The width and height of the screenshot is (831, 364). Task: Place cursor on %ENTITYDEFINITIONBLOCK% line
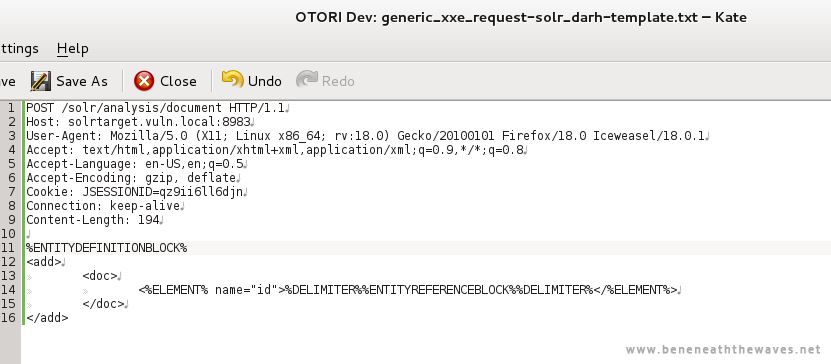coord(107,247)
